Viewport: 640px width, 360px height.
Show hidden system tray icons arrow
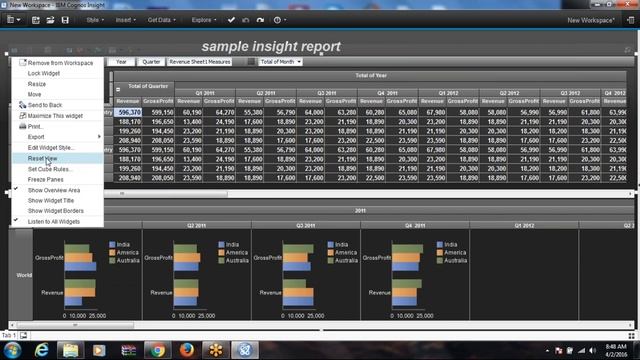(547, 351)
